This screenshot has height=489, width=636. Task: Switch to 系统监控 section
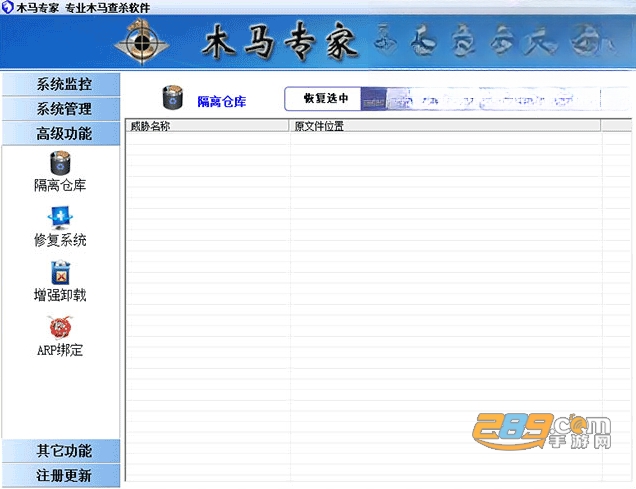(61, 84)
